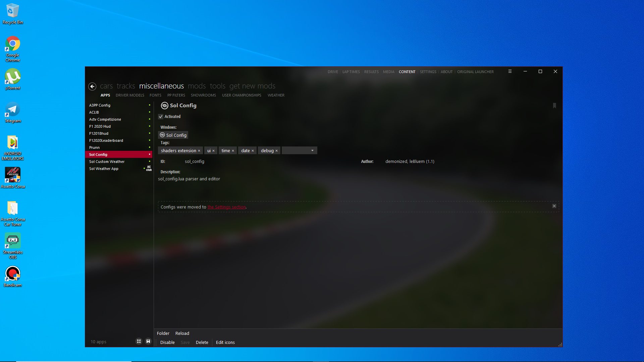The image size is (644, 362).
Task: Click Edit icons button
Action: tap(225, 342)
